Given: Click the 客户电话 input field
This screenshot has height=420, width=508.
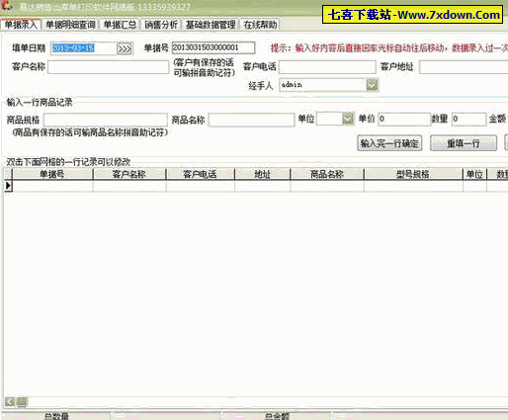Looking at the screenshot, I should tap(327, 67).
